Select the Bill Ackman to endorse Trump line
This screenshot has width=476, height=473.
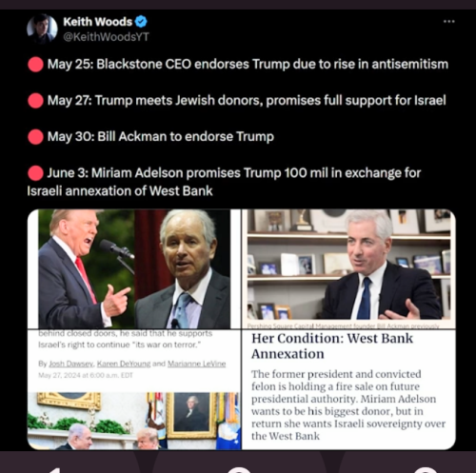(x=161, y=137)
